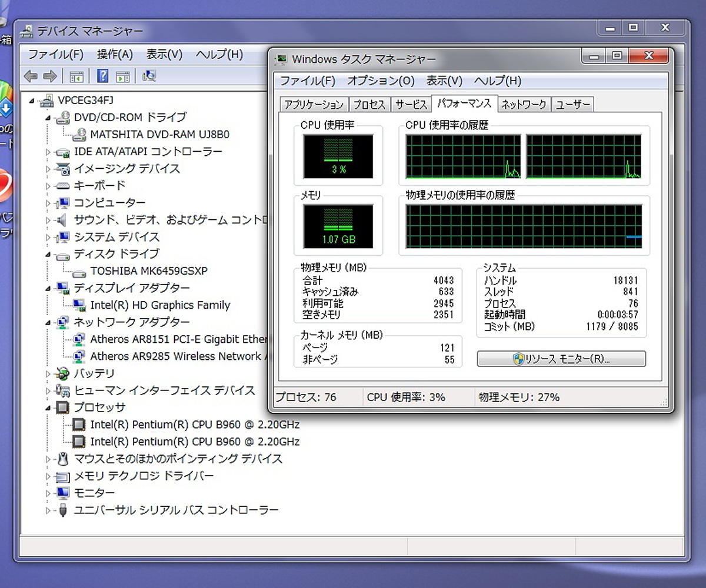The height and width of the screenshot is (588, 706).
Task: Switch to the ユーザー tab
Action: point(573,105)
